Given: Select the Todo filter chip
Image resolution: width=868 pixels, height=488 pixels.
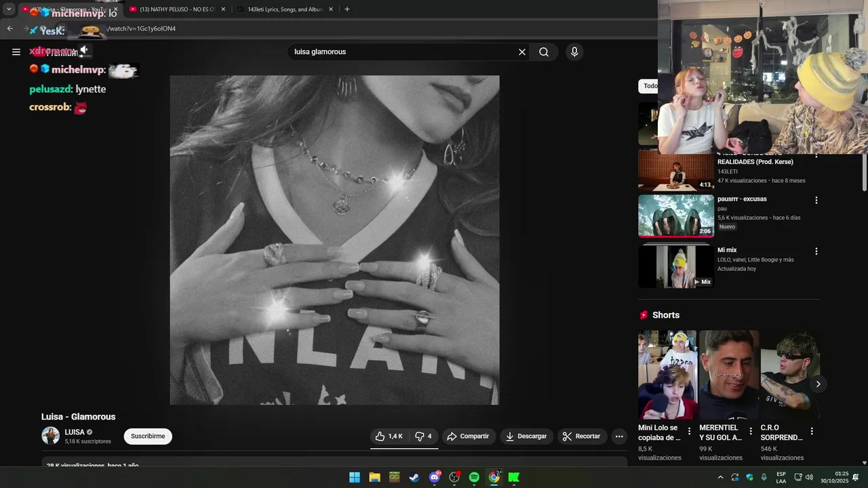Looking at the screenshot, I should pyautogui.click(x=650, y=86).
